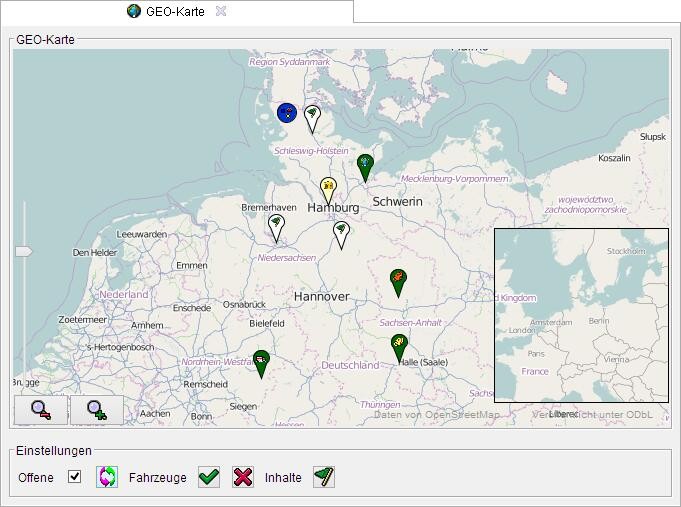
Task: Click the green flag Inhalte button
Action: pyautogui.click(x=324, y=477)
